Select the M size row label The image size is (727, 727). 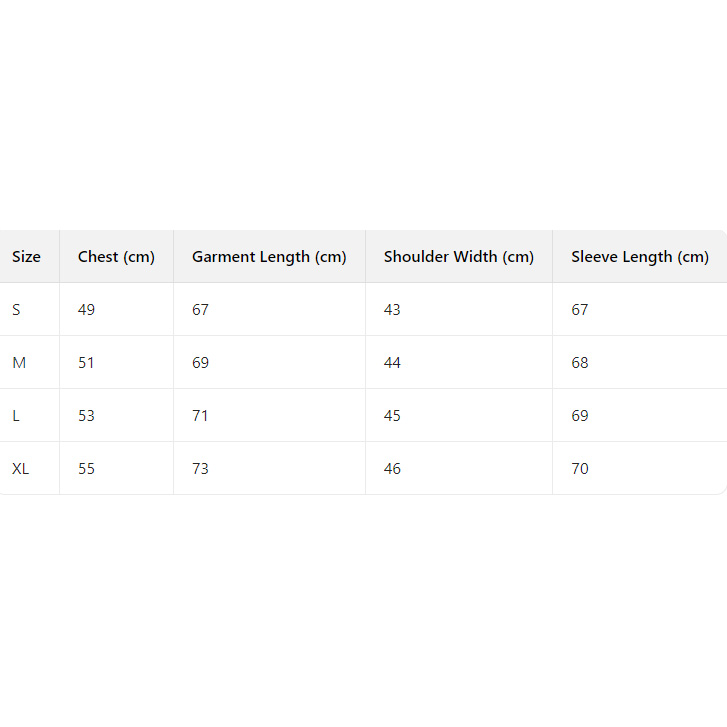19,363
